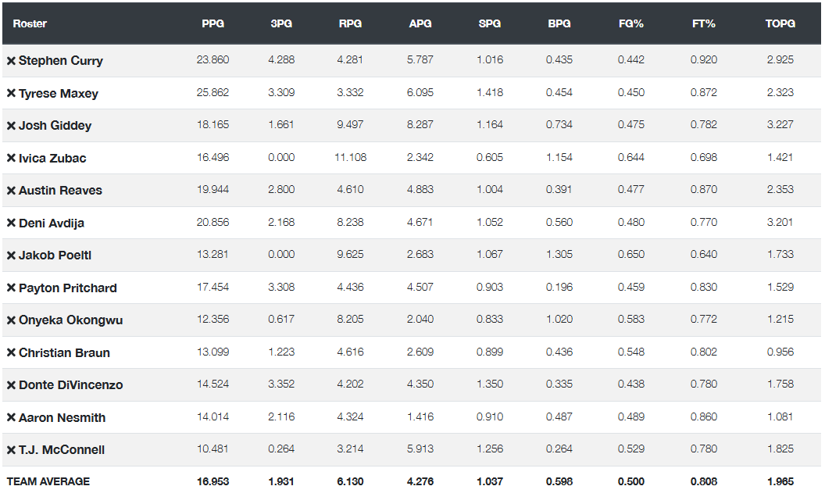Screen dimensions: 825x504
Task: Remove Onyeka Okongwu from the roster
Action: coord(11,320)
